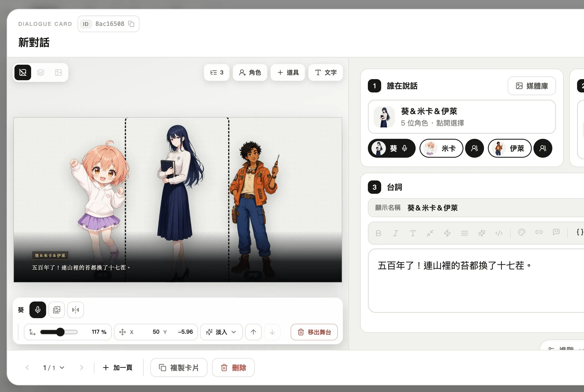This screenshot has width=584, height=392.
Task: Select the 米卡 character on stage
Action: [x=99, y=203]
